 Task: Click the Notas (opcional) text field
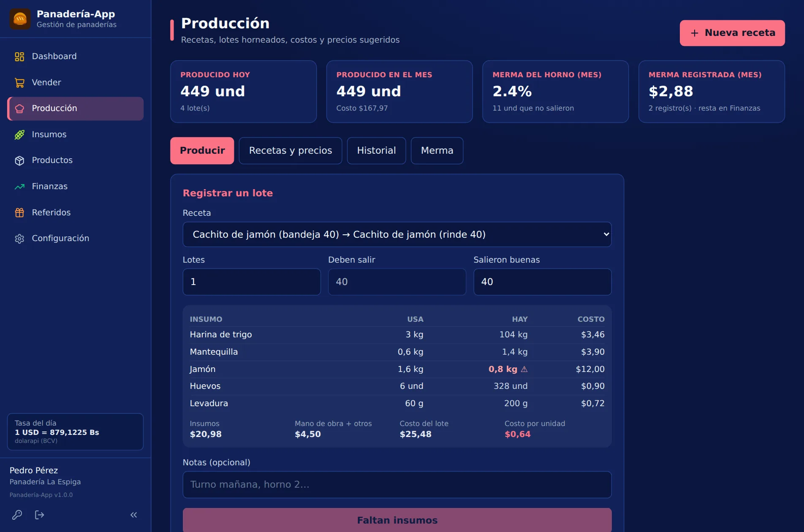[397, 485]
